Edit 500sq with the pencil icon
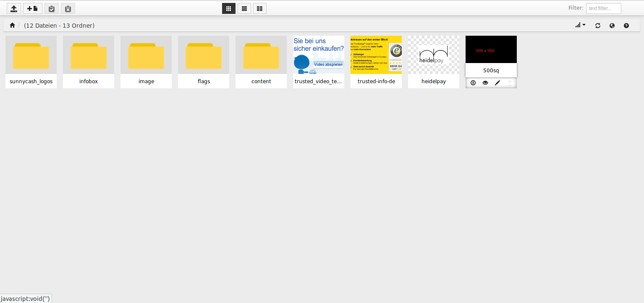The image size is (644, 303). pyautogui.click(x=497, y=82)
